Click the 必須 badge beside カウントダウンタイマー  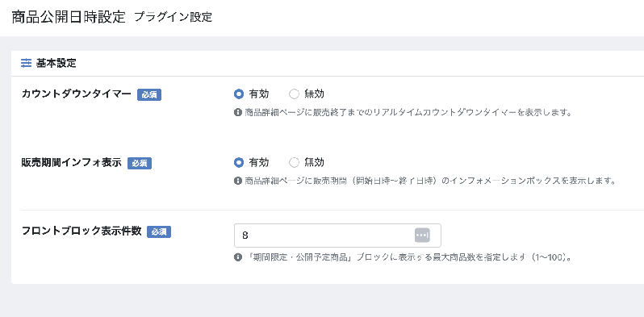(149, 95)
